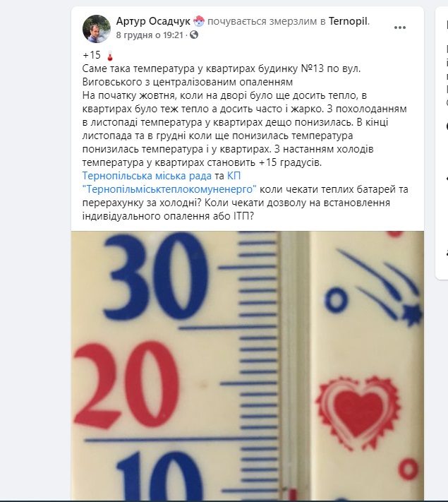Open the Тернопільська міська рада page link

(147, 176)
